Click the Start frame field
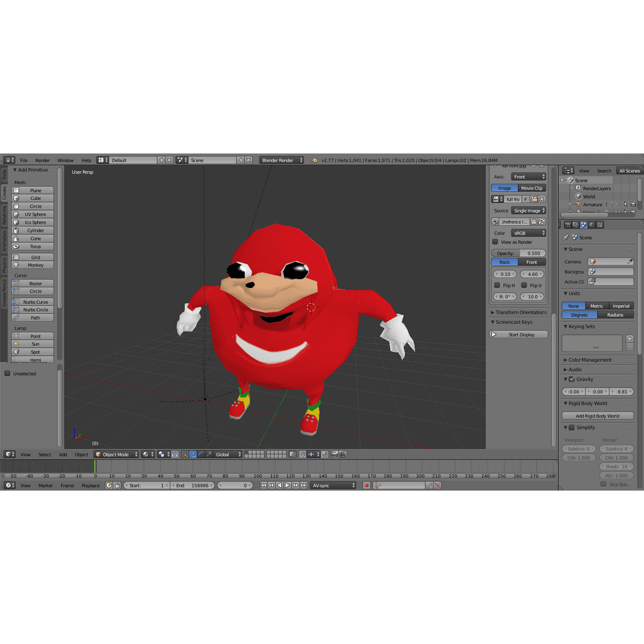The image size is (644, 644). [147, 486]
